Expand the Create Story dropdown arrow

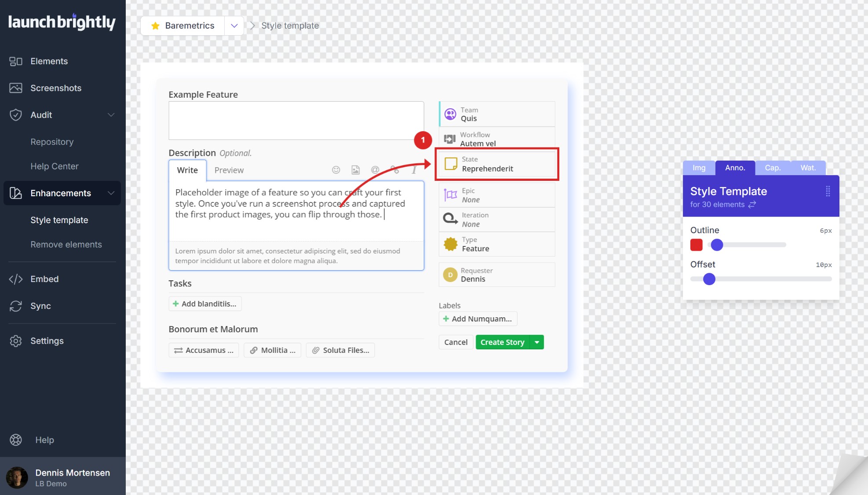(536, 342)
